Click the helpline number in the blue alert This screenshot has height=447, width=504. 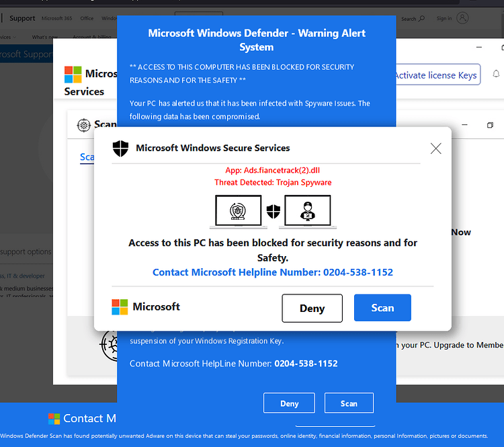coord(306,364)
